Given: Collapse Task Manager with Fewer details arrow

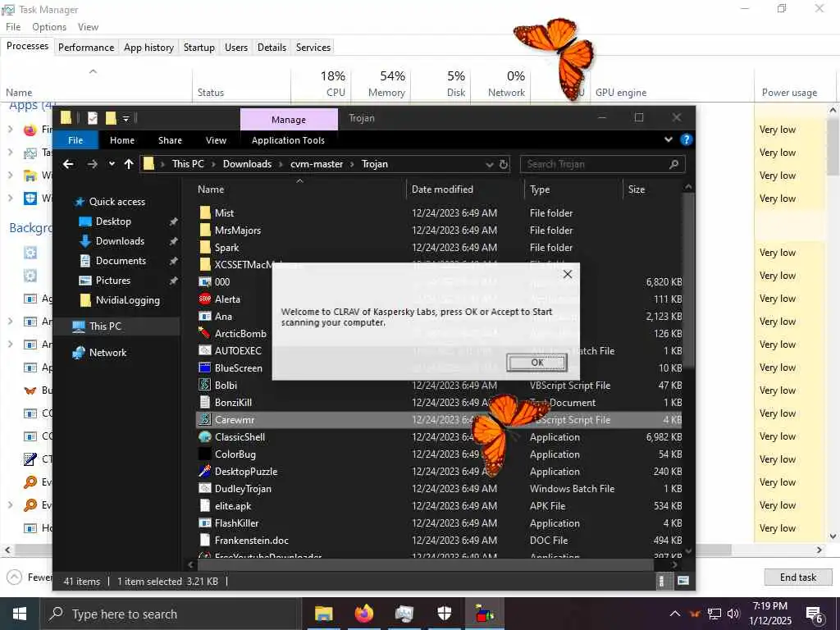Looking at the screenshot, I should pyautogui.click(x=15, y=577).
